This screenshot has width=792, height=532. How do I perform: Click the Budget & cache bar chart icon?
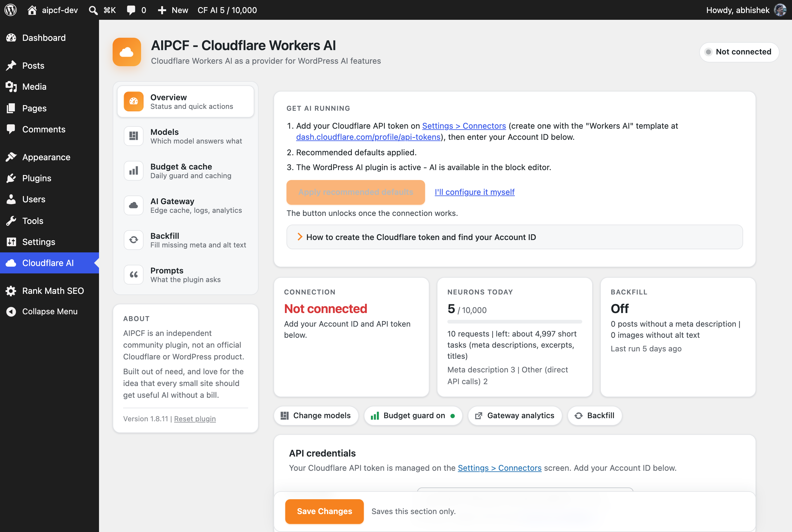click(134, 171)
